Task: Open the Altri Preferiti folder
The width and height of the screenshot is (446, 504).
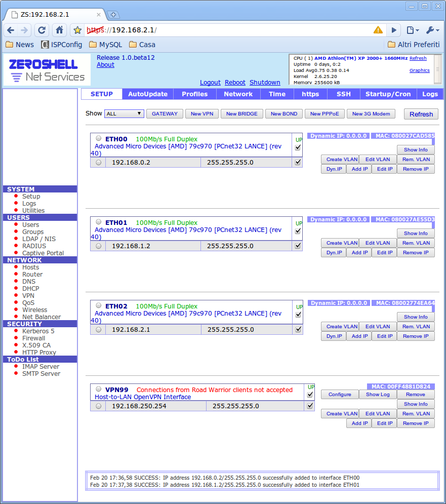Action: [414, 45]
